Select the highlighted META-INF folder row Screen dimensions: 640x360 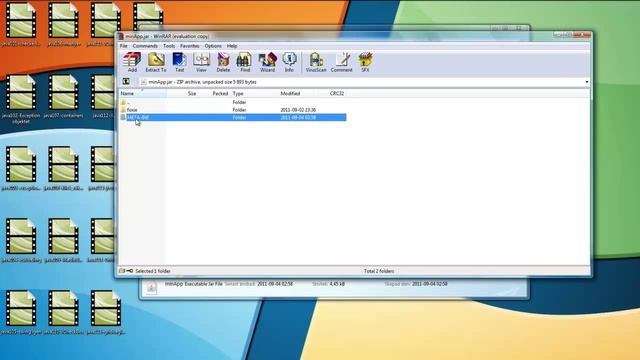(233, 118)
